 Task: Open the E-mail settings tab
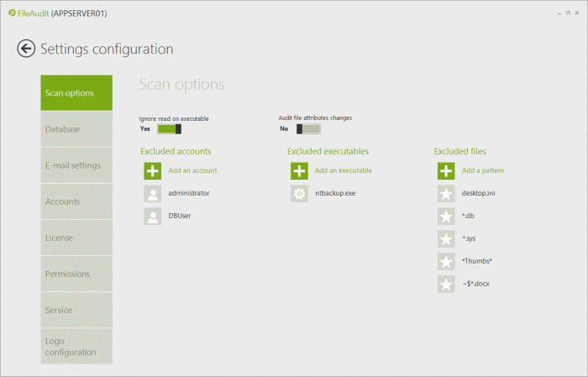tap(76, 165)
